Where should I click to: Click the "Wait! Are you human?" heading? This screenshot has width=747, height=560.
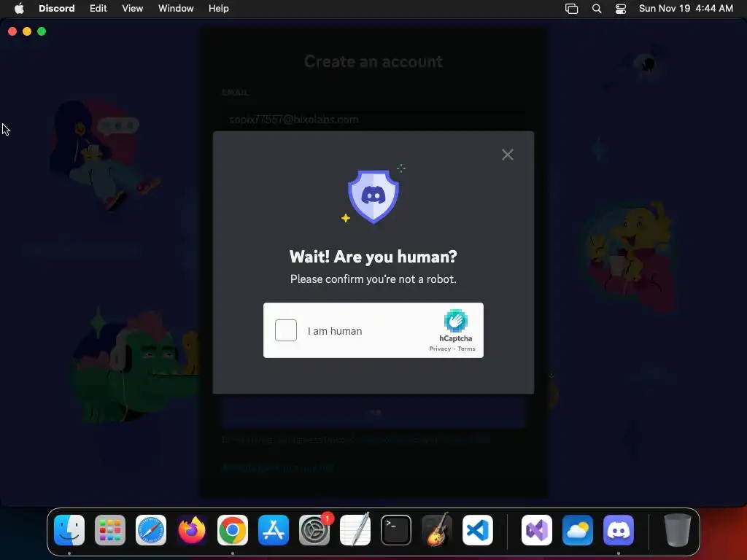[x=373, y=257]
